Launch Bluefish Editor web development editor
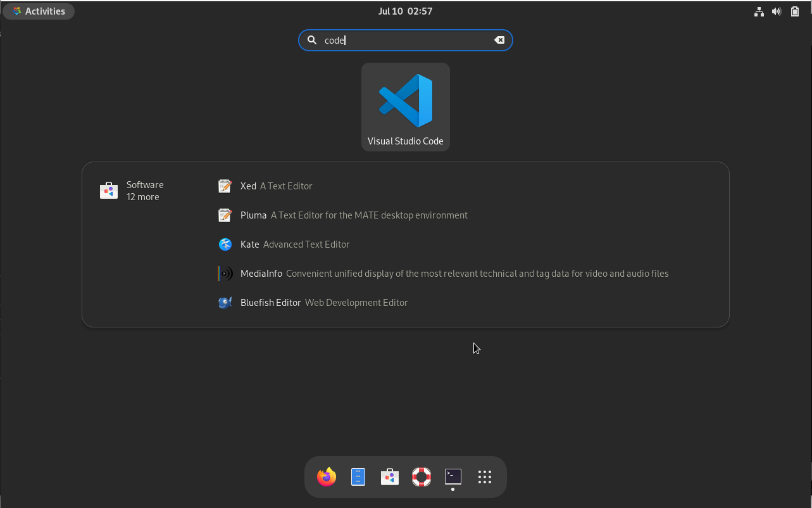Viewport: 812px width, 508px height. (x=270, y=302)
